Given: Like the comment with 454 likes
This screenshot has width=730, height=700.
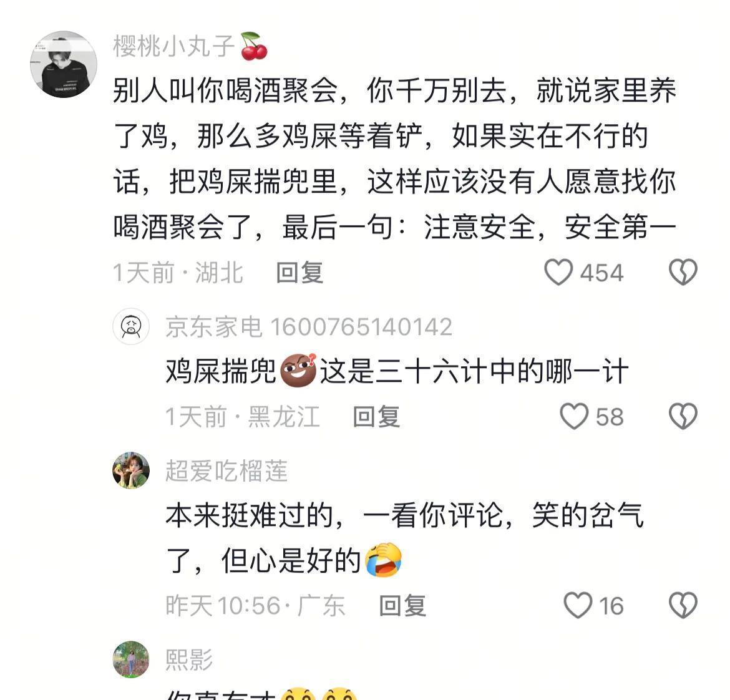Looking at the screenshot, I should (558, 272).
